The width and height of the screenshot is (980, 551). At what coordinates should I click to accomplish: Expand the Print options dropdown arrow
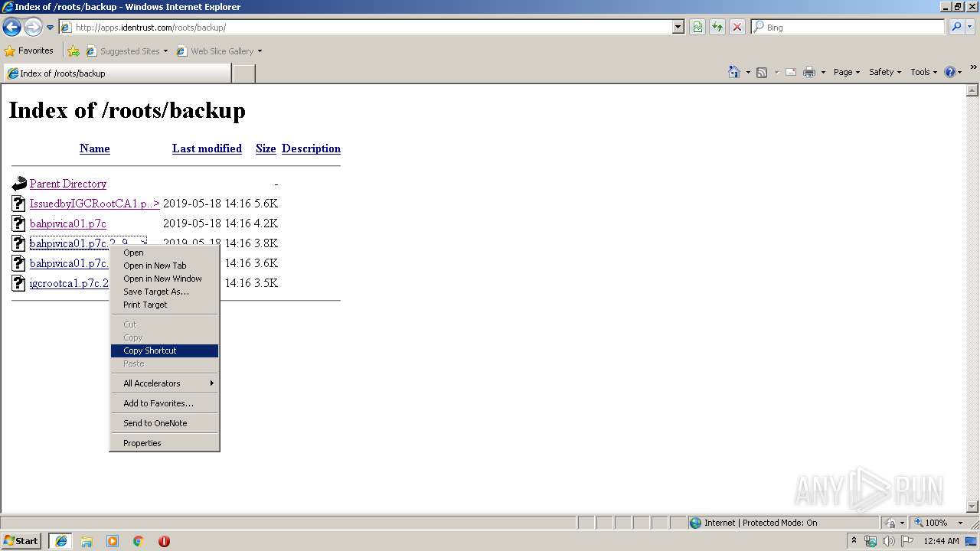click(x=823, y=72)
